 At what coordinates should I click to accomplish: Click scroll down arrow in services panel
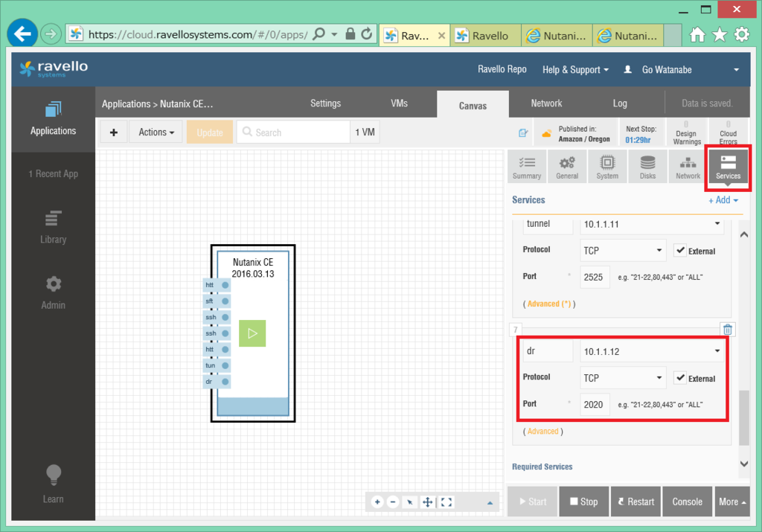pos(744,464)
